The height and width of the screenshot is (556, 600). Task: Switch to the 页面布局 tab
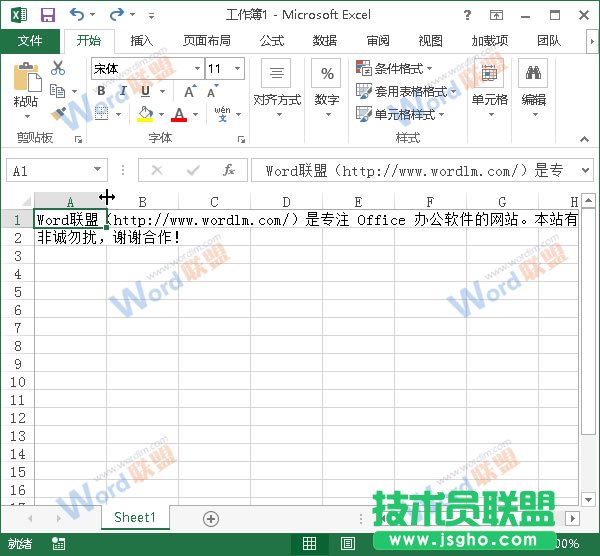click(x=207, y=41)
